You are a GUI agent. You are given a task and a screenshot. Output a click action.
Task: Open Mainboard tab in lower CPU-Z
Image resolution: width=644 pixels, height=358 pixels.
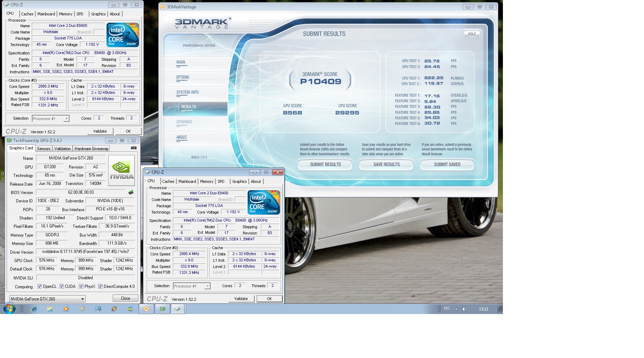tap(187, 181)
